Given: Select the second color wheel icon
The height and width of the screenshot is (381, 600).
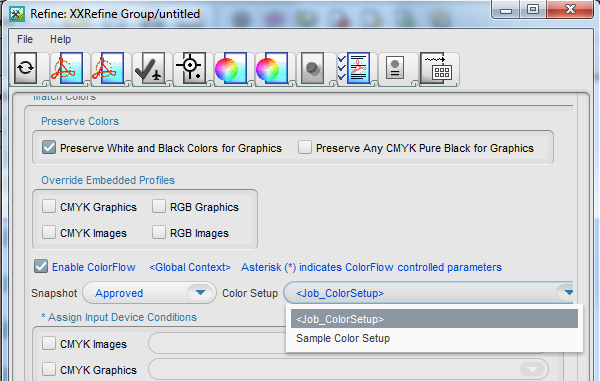Looking at the screenshot, I should click(x=272, y=68).
